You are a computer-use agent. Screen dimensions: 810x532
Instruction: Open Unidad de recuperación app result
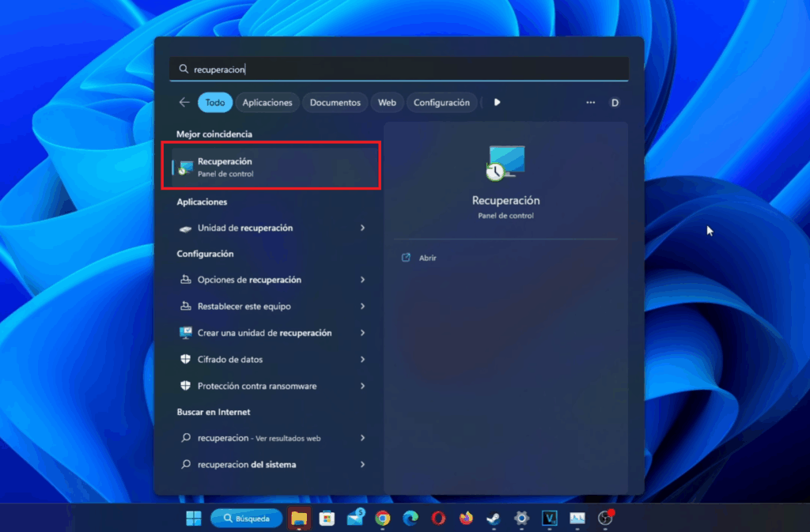272,228
